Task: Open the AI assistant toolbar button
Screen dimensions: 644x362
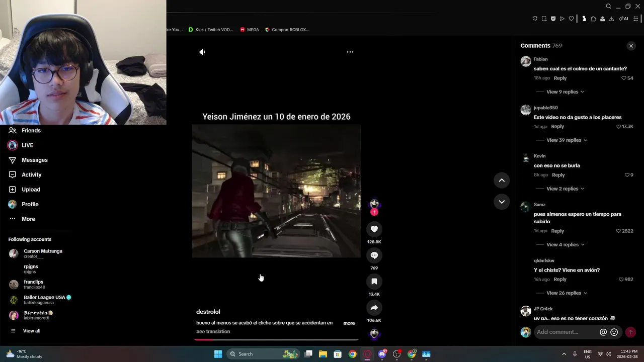Action: (623, 19)
